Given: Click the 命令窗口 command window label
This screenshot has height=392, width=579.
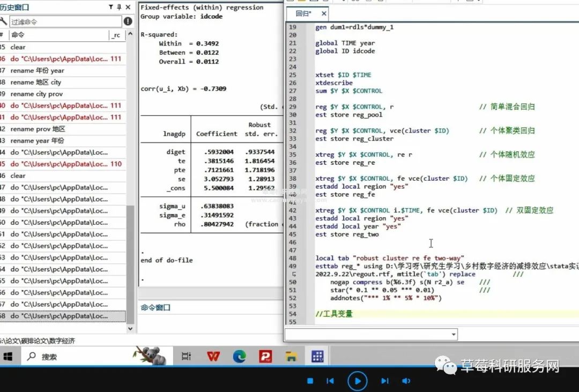Looking at the screenshot, I should [x=155, y=307].
